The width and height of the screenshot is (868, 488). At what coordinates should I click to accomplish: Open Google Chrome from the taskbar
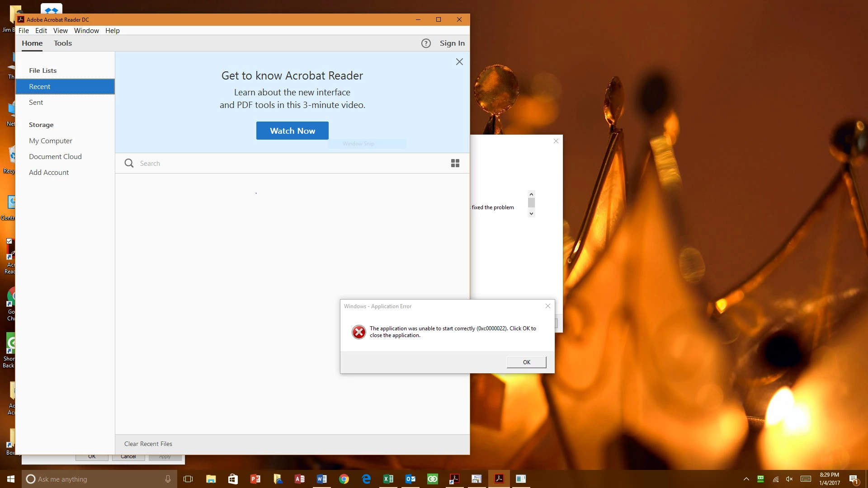pyautogui.click(x=344, y=479)
